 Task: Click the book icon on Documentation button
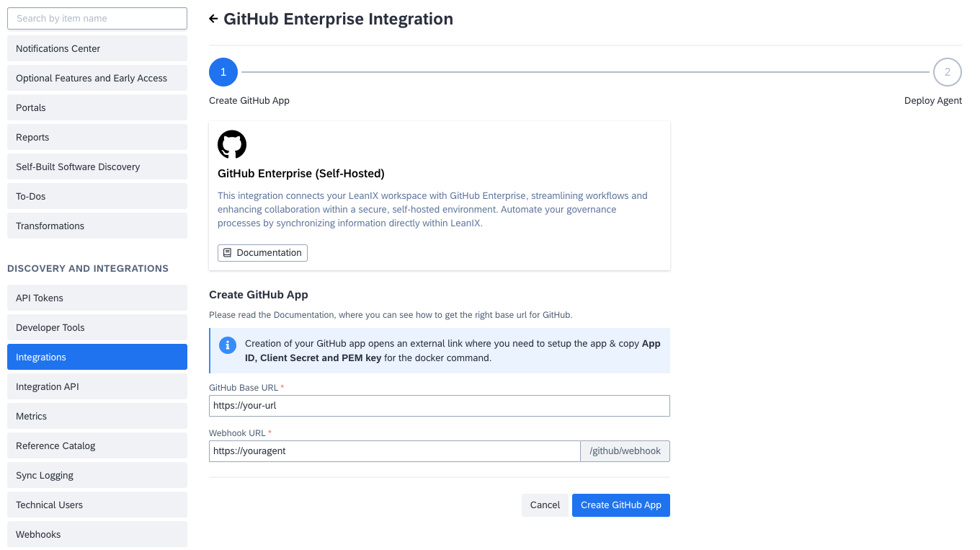(x=227, y=253)
